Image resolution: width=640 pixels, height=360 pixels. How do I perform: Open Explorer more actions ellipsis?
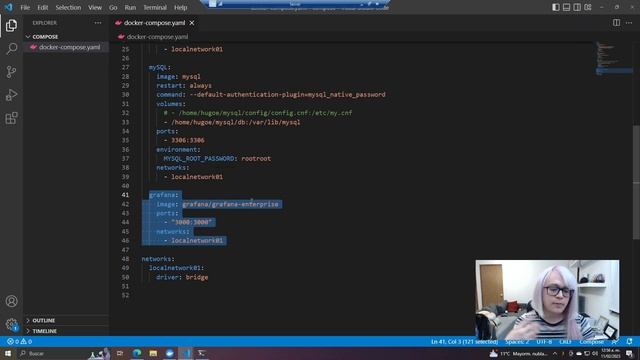(x=98, y=23)
